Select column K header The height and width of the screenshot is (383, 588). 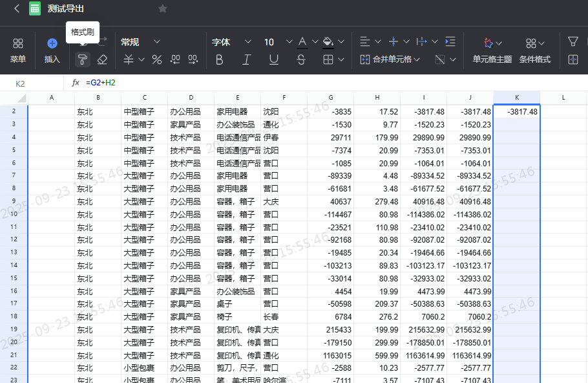[517, 98]
